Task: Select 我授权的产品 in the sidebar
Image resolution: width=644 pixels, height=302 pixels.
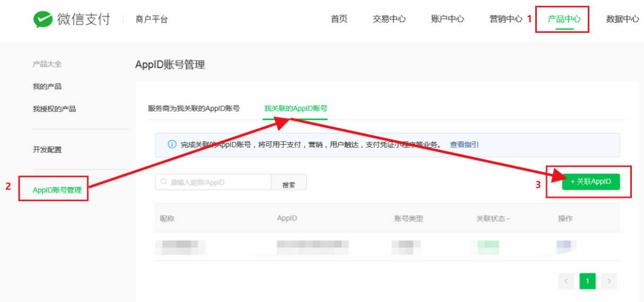Action: pyautogui.click(x=54, y=109)
